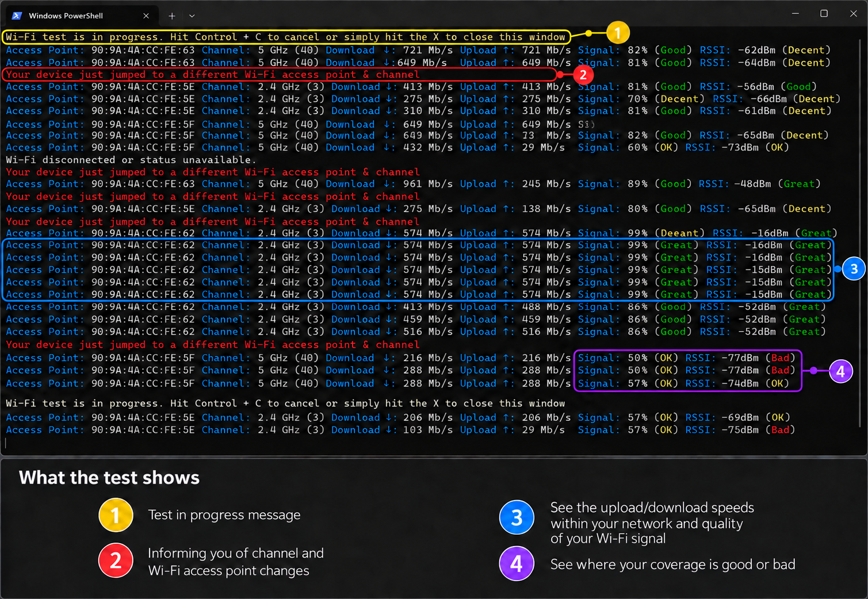This screenshot has height=599, width=868.
Task: Click the row with Download 432 Mb/s
Action: click(x=397, y=148)
